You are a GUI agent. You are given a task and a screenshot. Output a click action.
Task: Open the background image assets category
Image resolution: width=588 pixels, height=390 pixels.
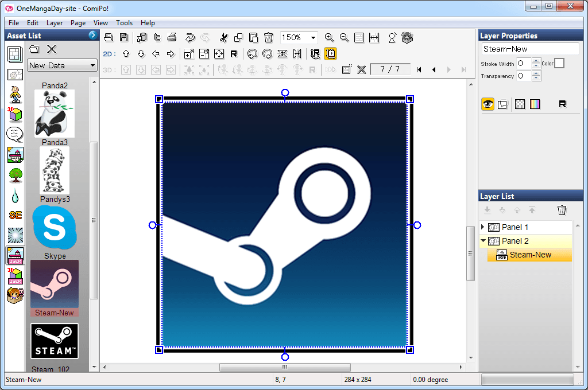pyautogui.click(x=15, y=155)
